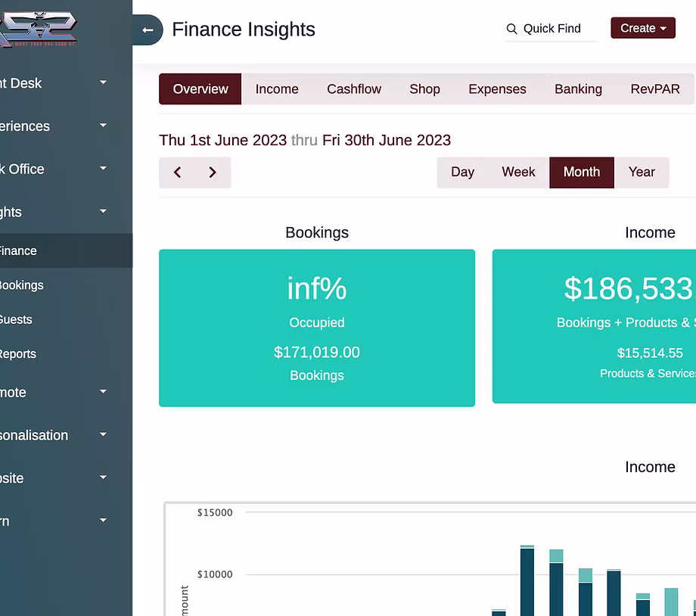Collapse the Insights sidebar section
Screen dimensions: 696x616
point(53,213)
